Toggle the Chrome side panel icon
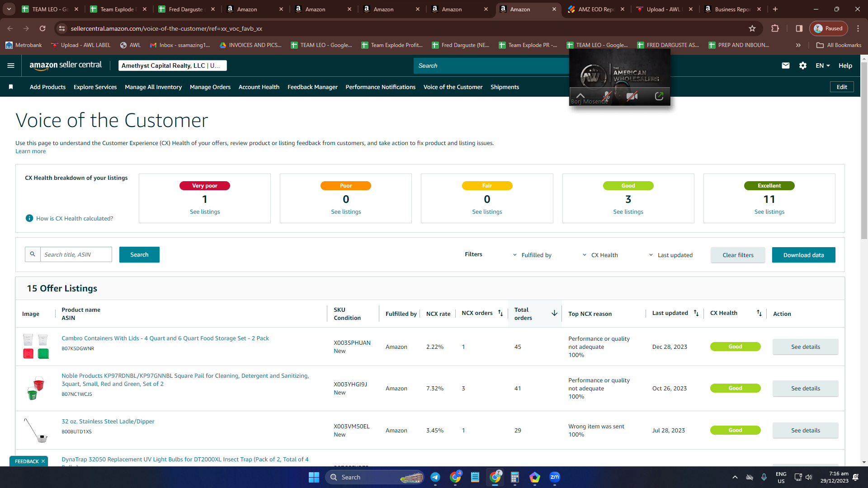The image size is (868, 488). coord(799,28)
